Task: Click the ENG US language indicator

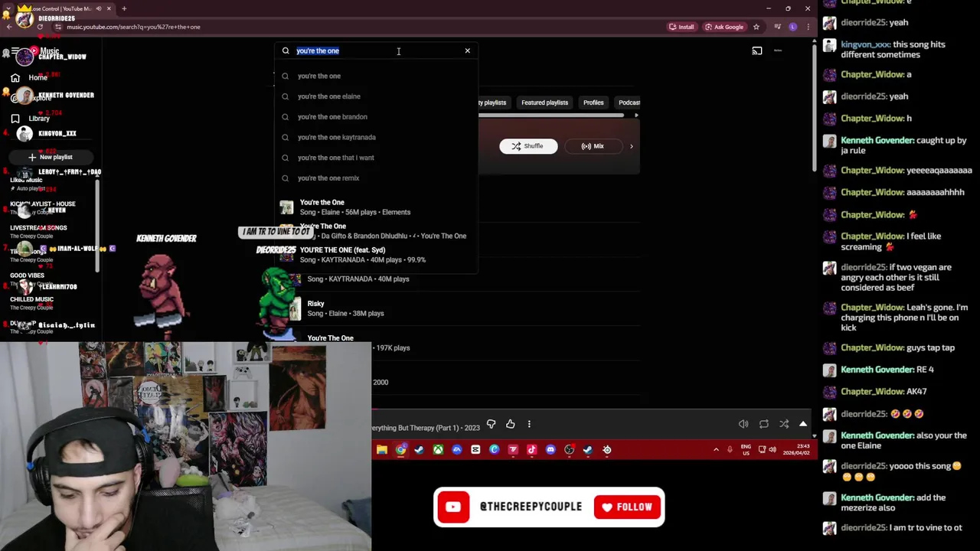Action: pyautogui.click(x=746, y=450)
